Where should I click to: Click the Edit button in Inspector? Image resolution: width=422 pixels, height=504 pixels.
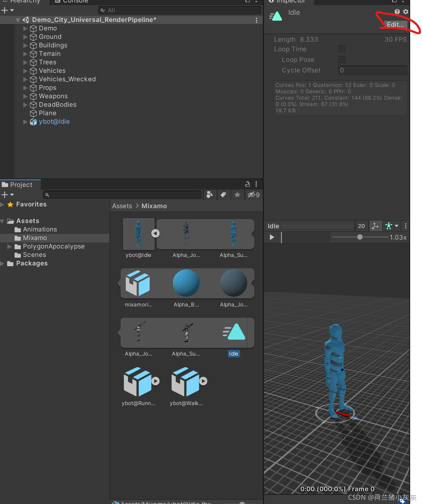coord(395,25)
